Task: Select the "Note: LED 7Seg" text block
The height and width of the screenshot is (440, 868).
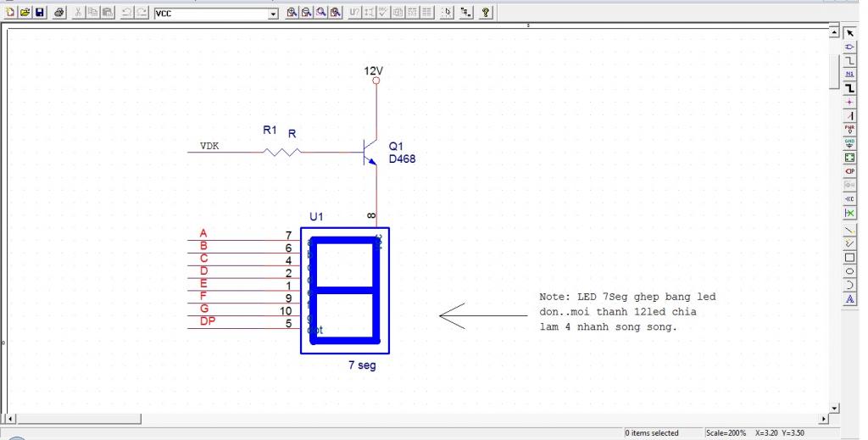Action: pos(628,312)
